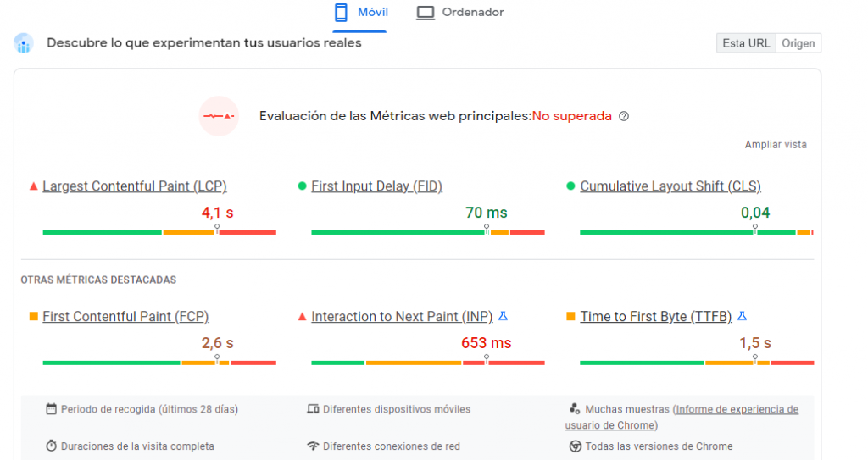
Task: Click help icon next to No superada
Action: (624, 117)
